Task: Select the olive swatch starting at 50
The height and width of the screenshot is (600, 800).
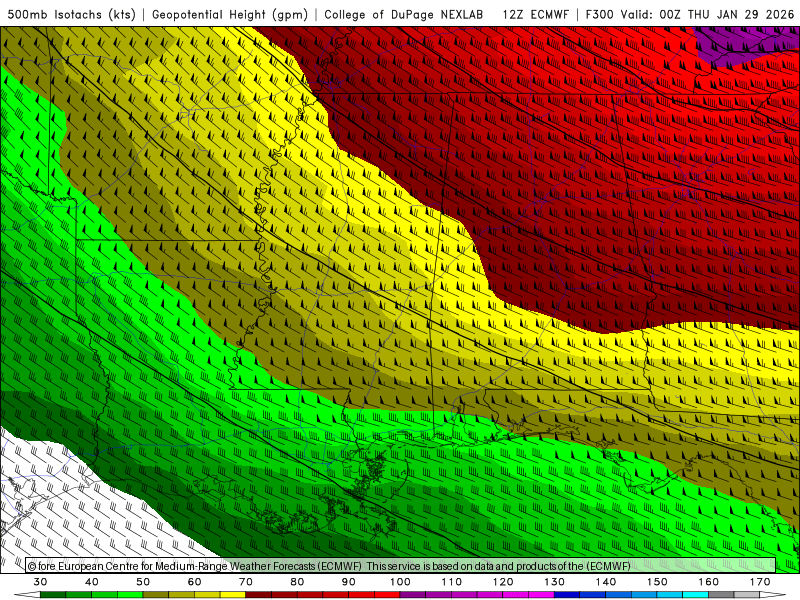Action: (x=156, y=595)
